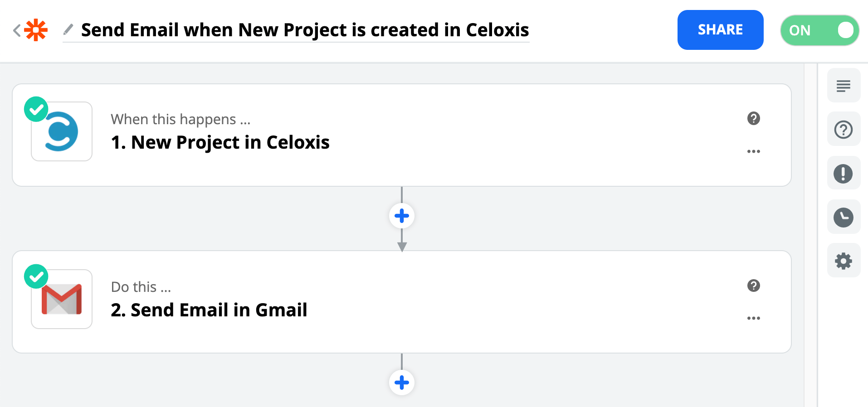Open the Gmail app icon in step 2
The height and width of the screenshot is (407, 868).
[x=62, y=299]
